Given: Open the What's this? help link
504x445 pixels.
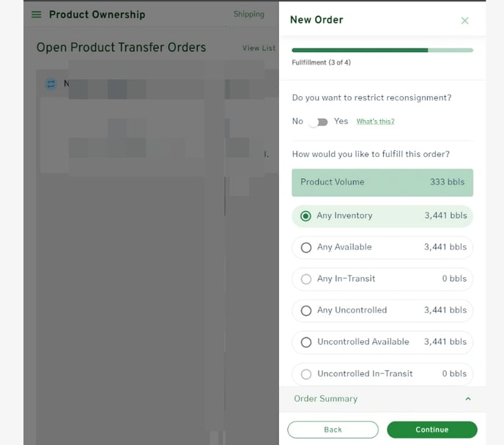Looking at the screenshot, I should pos(375,122).
